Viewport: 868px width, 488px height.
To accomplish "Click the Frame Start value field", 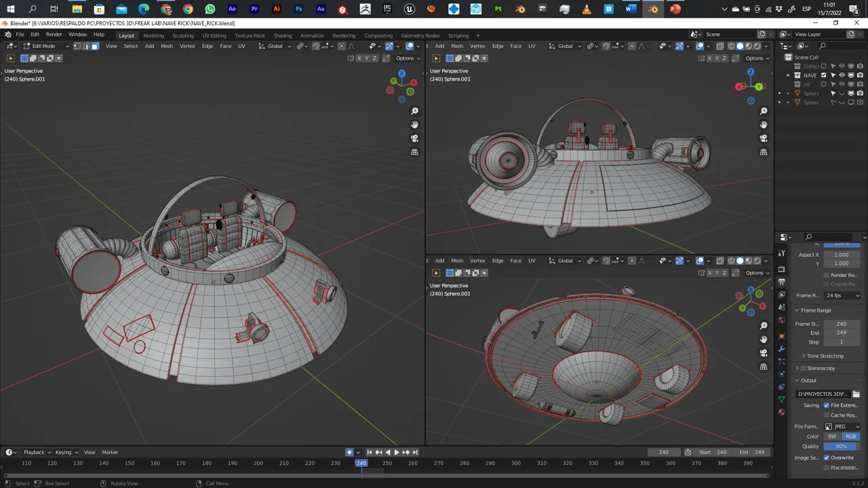I will [x=842, y=324].
